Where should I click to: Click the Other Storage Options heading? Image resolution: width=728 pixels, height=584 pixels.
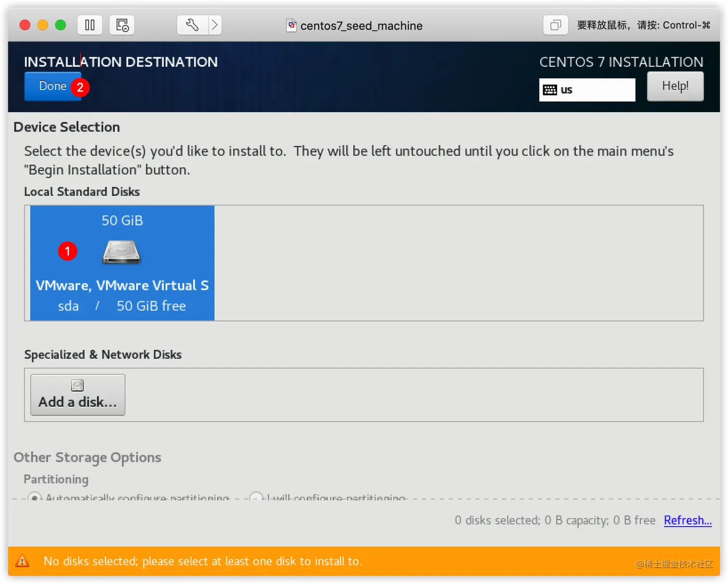(x=87, y=457)
